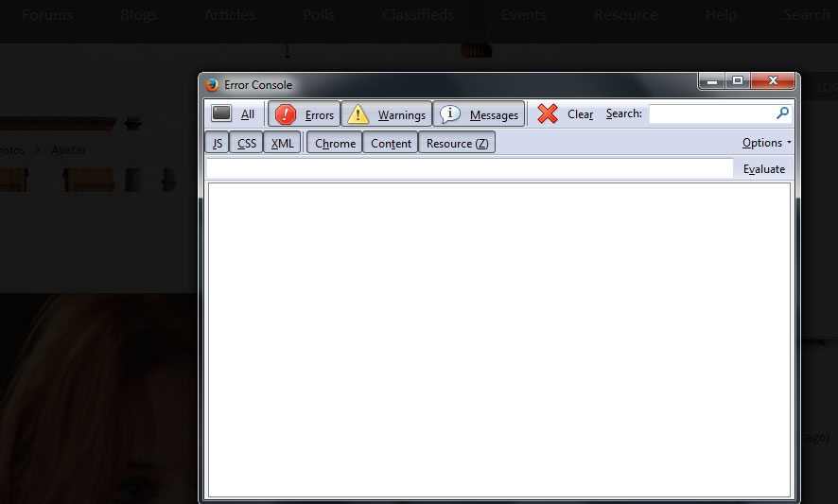Open Polls in the background page

pos(319,14)
